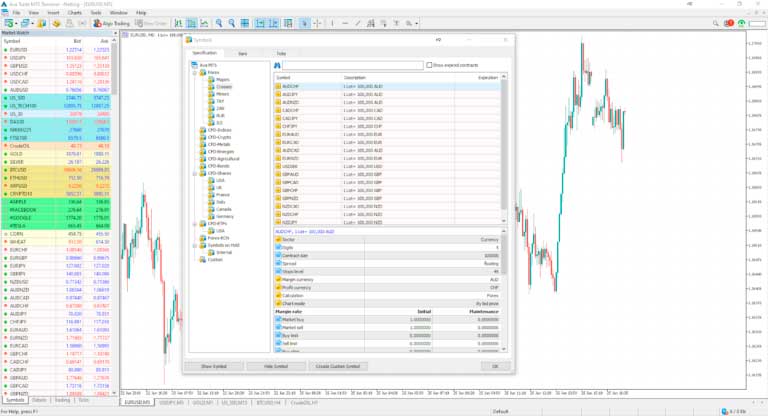Open dropdown arrow next to New Chart icon
The width and height of the screenshot is (768, 416).
point(16,24)
